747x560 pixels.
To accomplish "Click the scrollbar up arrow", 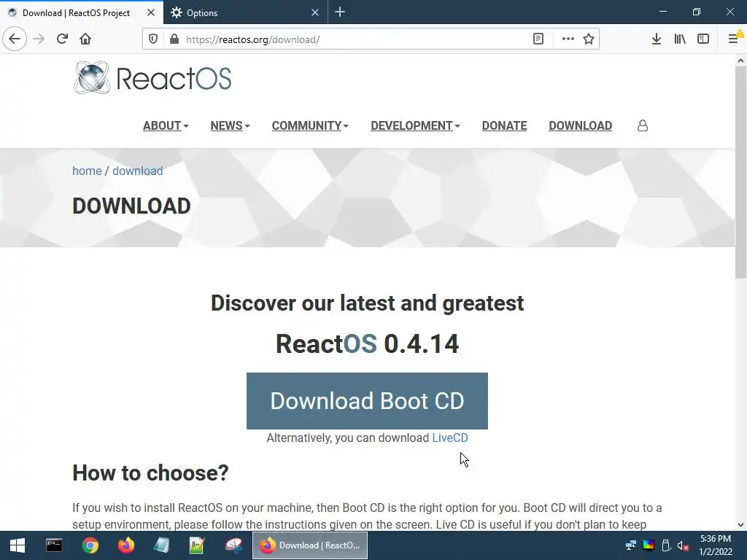I will pos(740,61).
